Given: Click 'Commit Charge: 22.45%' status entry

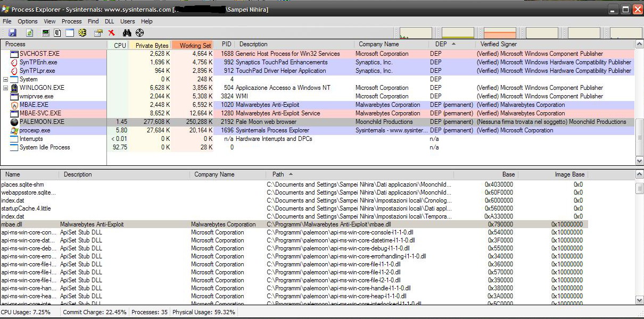Looking at the screenshot, I should click(x=95, y=312).
